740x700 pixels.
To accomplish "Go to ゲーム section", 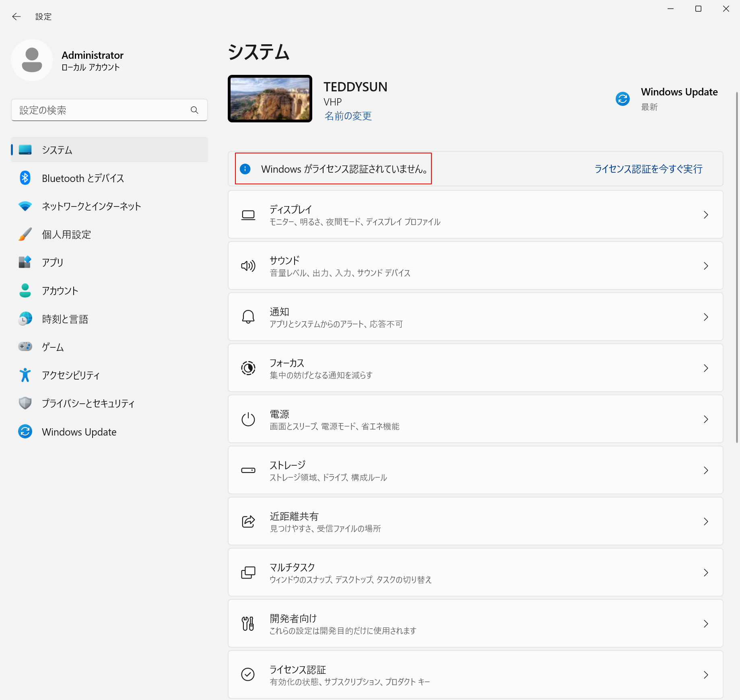I will point(109,347).
